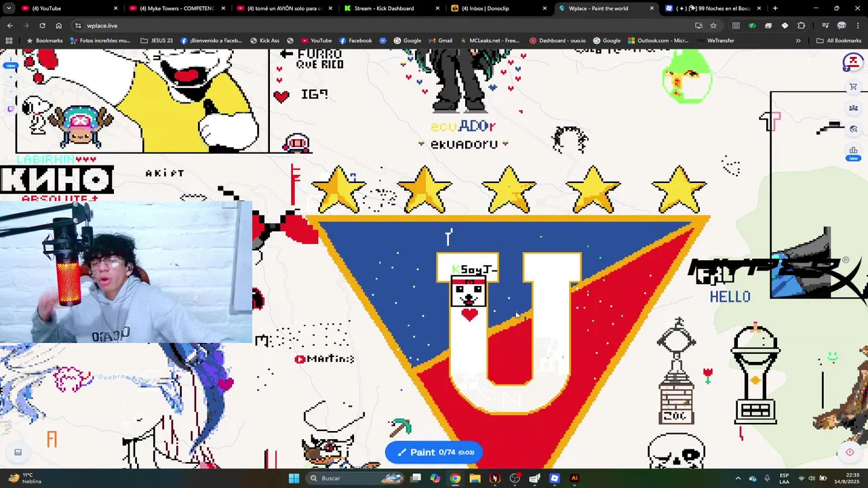868x488 pixels.
Task: Click the map search globe icon
Action: [853, 129]
